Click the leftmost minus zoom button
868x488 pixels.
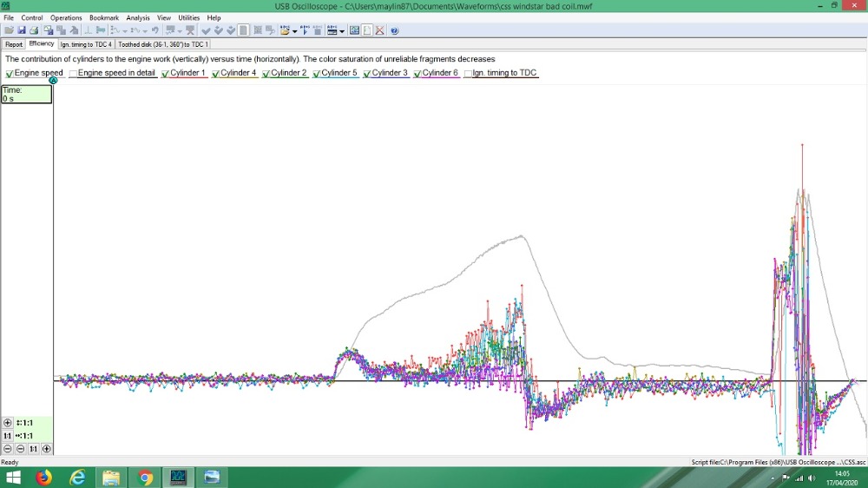pyautogui.click(x=8, y=449)
